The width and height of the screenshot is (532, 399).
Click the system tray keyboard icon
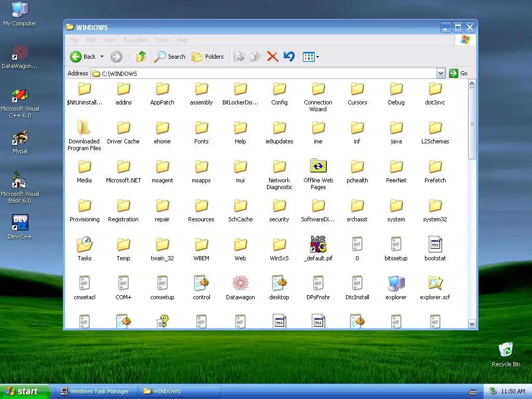click(472, 392)
